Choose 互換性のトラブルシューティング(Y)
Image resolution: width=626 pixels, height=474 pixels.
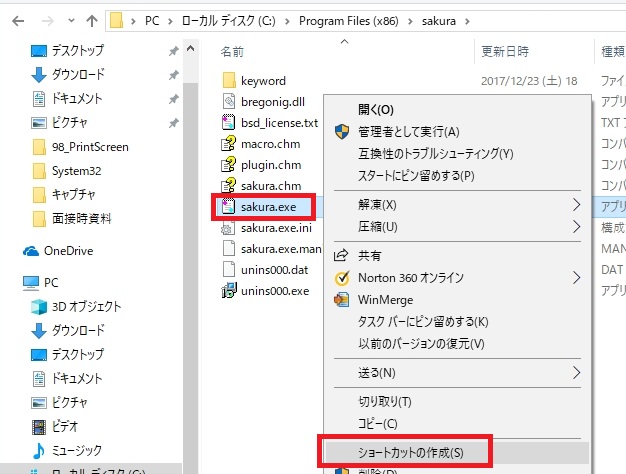point(436,154)
